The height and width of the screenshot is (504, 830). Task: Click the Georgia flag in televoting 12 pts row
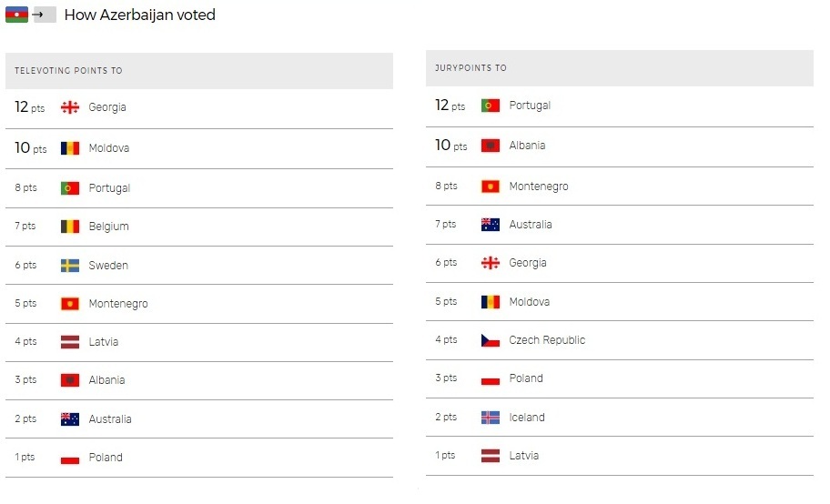tap(70, 107)
